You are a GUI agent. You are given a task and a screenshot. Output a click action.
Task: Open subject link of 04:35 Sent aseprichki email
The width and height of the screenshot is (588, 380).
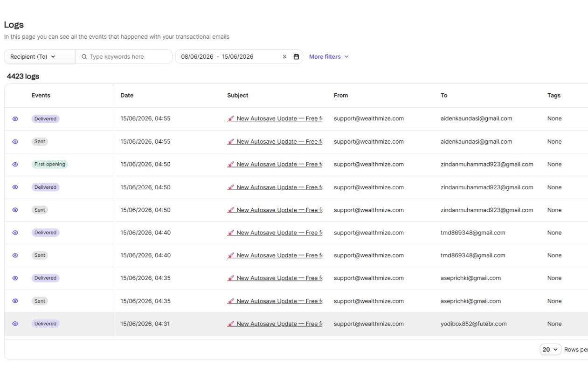pos(275,301)
